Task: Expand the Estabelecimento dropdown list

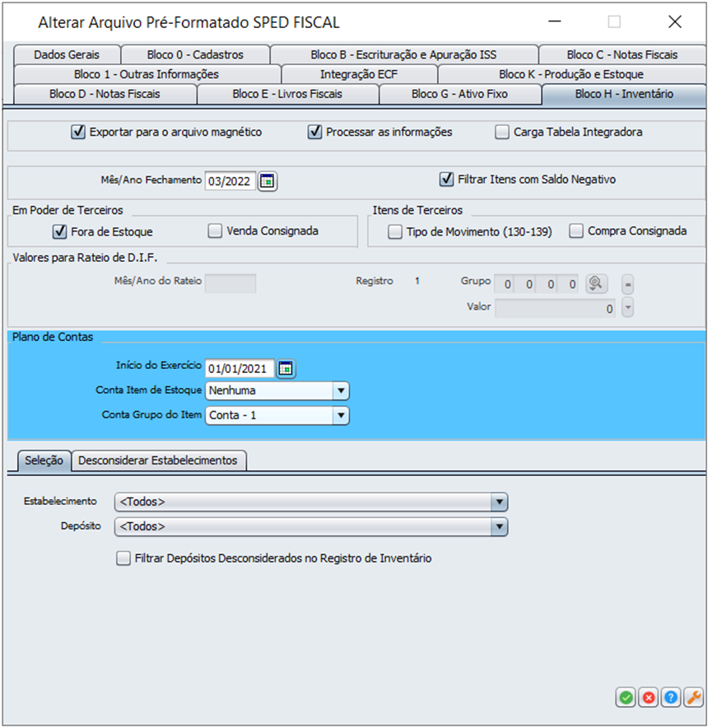Action: pyautogui.click(x=311, y=502)
